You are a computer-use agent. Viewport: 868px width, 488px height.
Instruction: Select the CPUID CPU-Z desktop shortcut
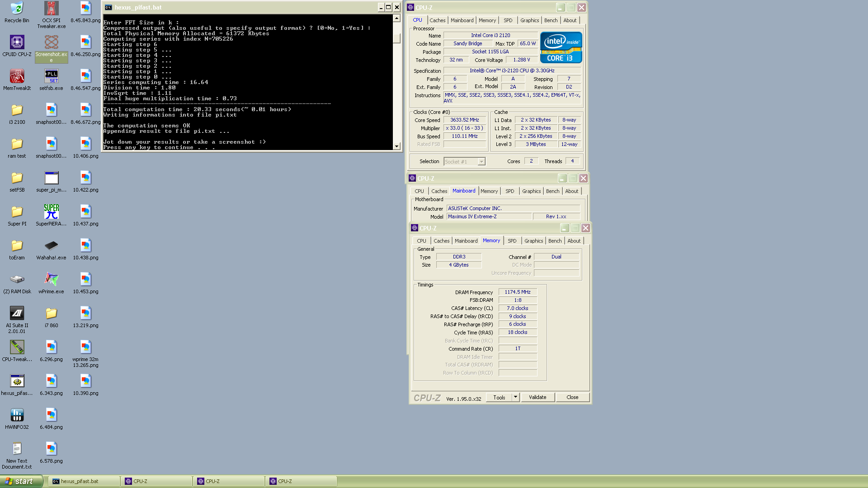(17, 46)
